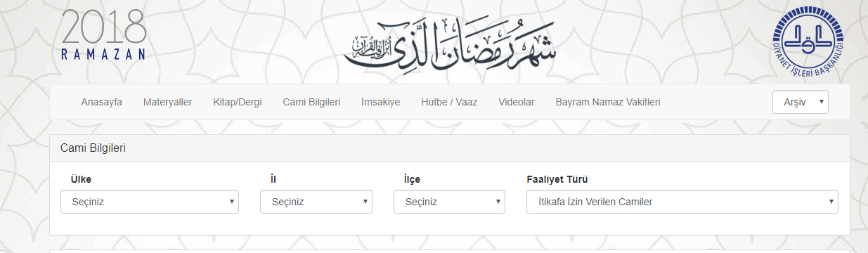
Task: Expand the Arşiv dropdown
Action: [x=801, y=102]
